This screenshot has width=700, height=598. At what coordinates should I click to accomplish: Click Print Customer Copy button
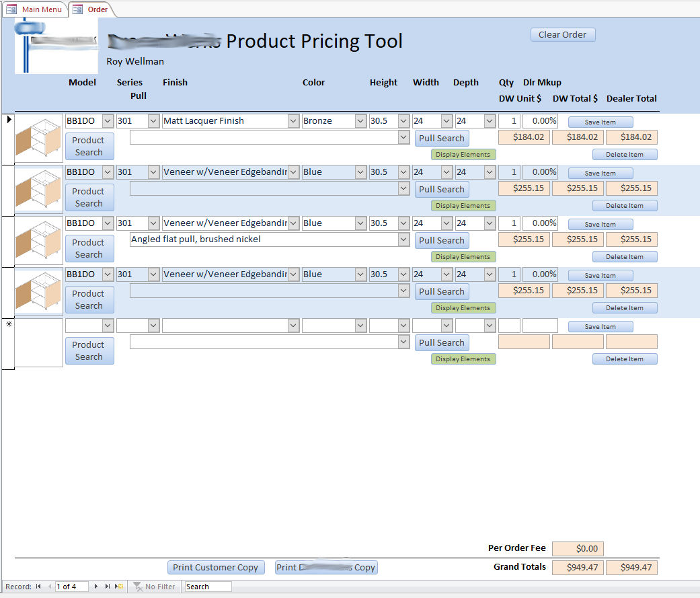[216, 567]
